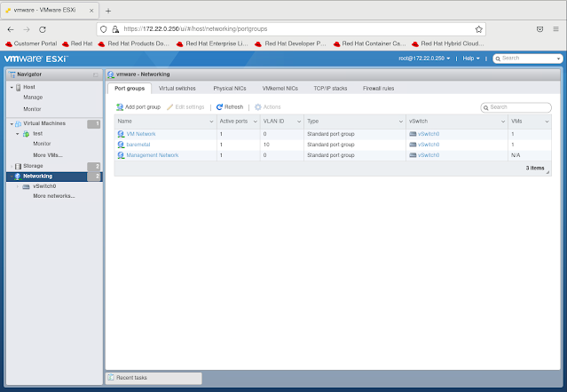This screenshot has width=567, height=392.
Task: Click the port groups Search field
Action: click(x=516, y=107)
